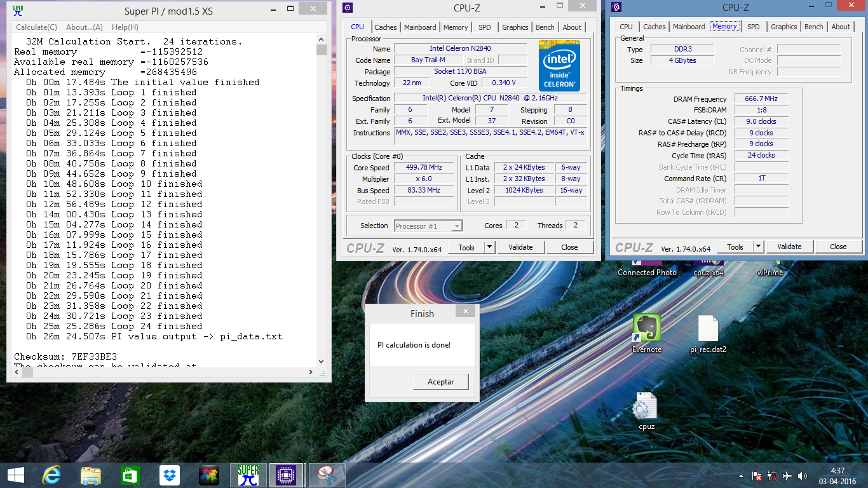Click the Intel Celeron logo in CPU-Z
This screenshot has height=488, width=868.
559,65
